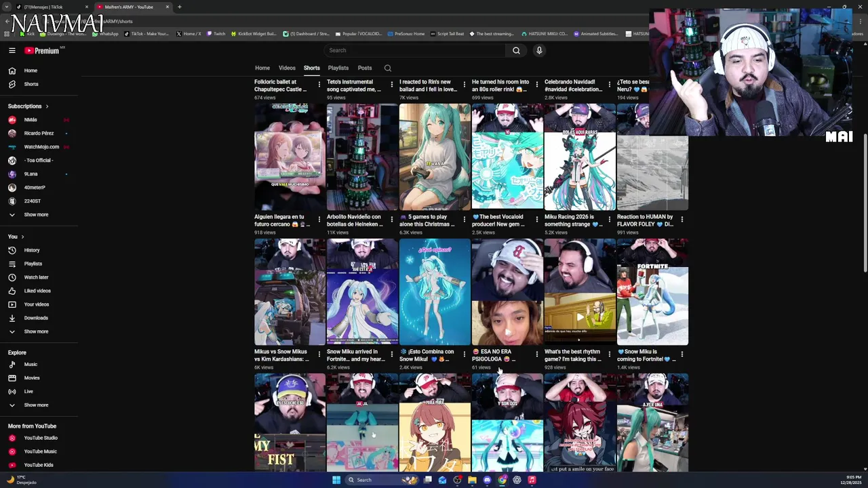Open Animated Subtitles bookmark
Image resolution: width=868 pixels, height=488 pixels.
[x=596, y=34]
